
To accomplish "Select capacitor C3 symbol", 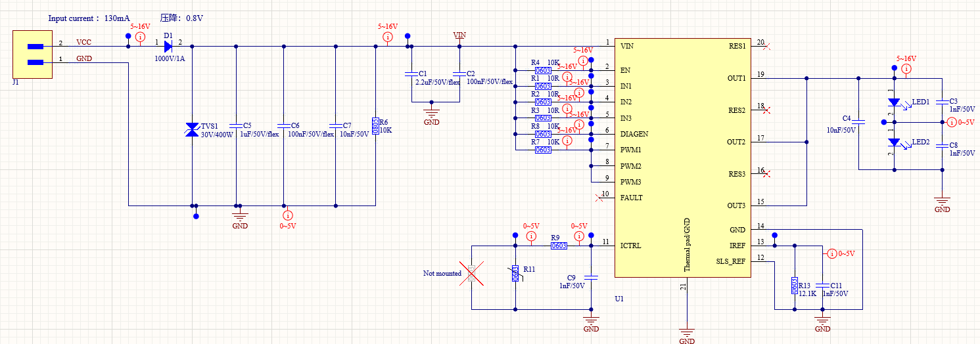I will (x=943, y=102).
